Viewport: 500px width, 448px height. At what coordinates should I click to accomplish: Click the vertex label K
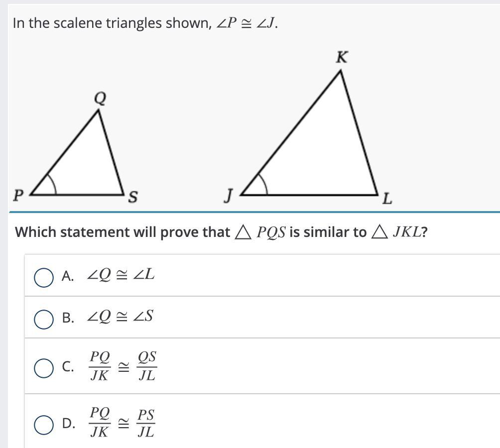(342, 58)
